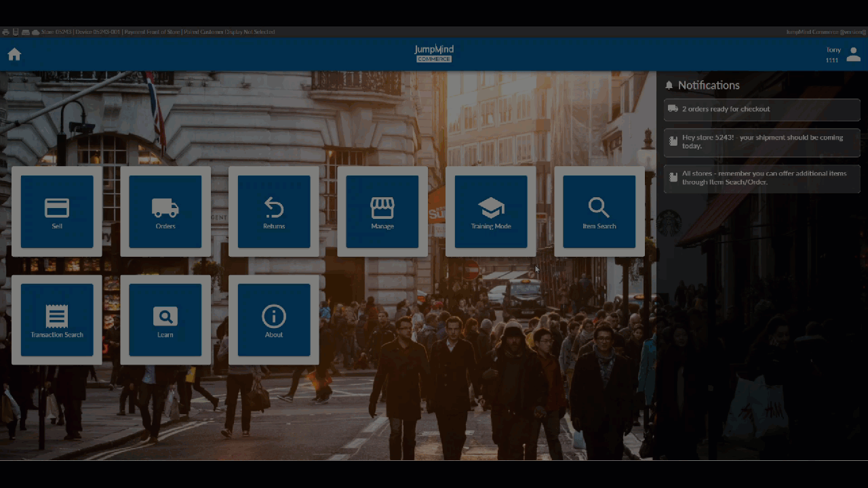Click the Notifications bell icon
Viewport: 868px width, 488px height.
pyautogui.click(x=669, y=85)
